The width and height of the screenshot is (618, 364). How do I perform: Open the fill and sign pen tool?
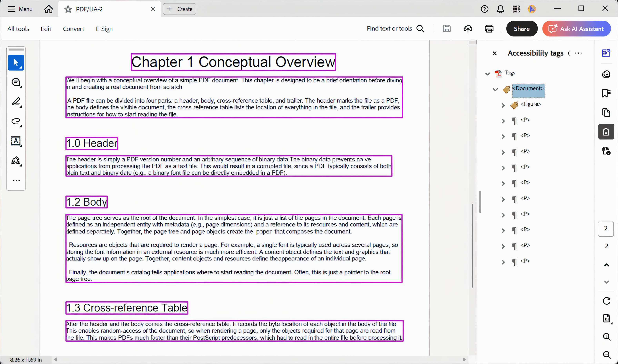pos(16,161)
